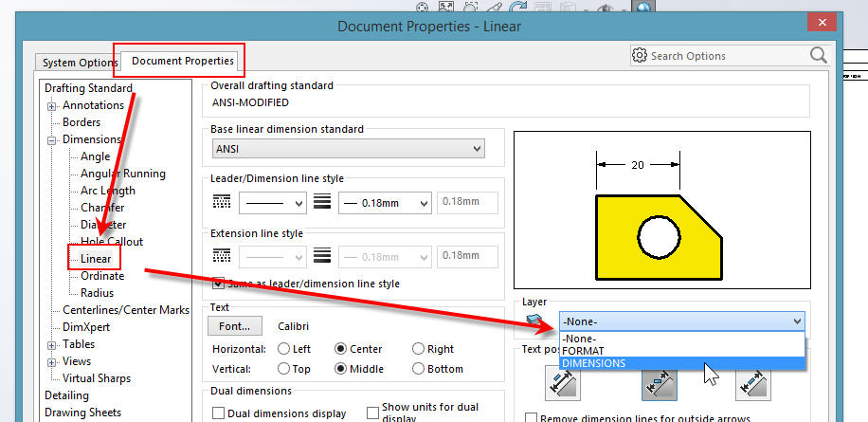This screenshot has width=868, height=422.
Task: Click the leader line style icon
Action: 222,201
